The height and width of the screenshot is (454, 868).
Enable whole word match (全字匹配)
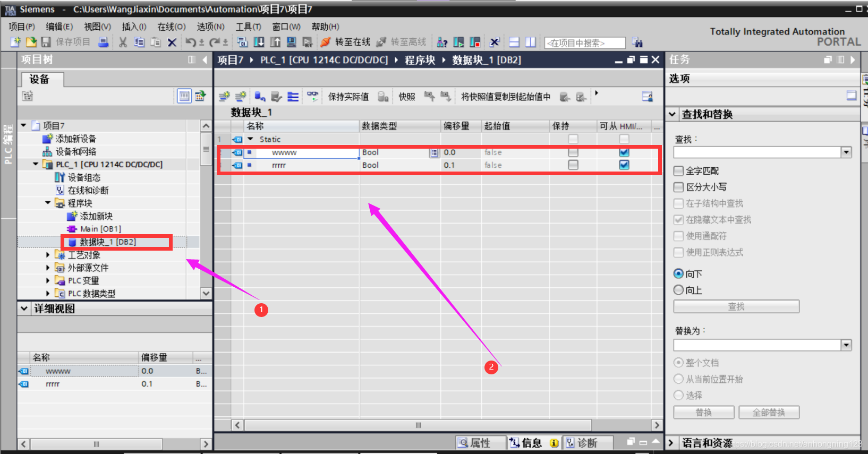678,171
